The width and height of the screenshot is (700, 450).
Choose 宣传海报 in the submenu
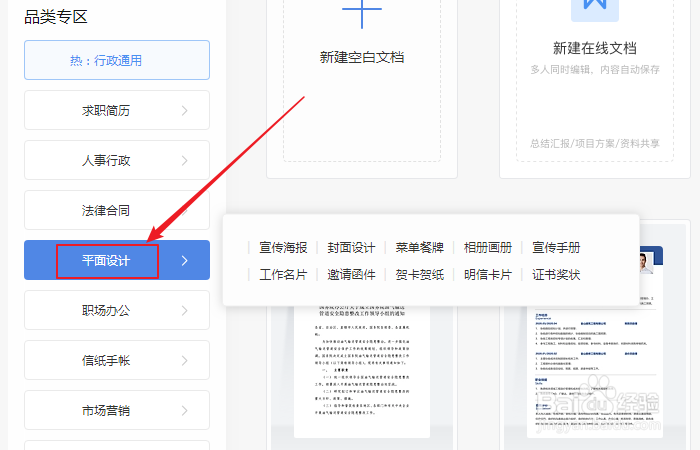[283, 248]
